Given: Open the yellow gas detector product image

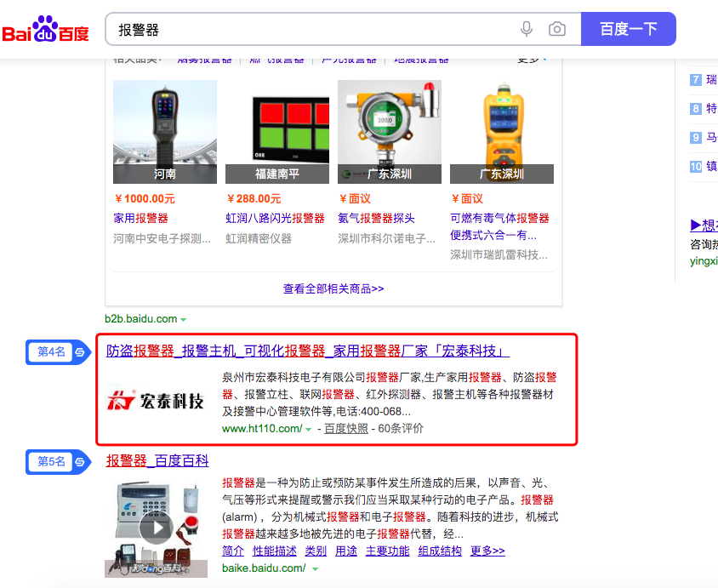Looking at the screenshot, I should tap(501, 132).
